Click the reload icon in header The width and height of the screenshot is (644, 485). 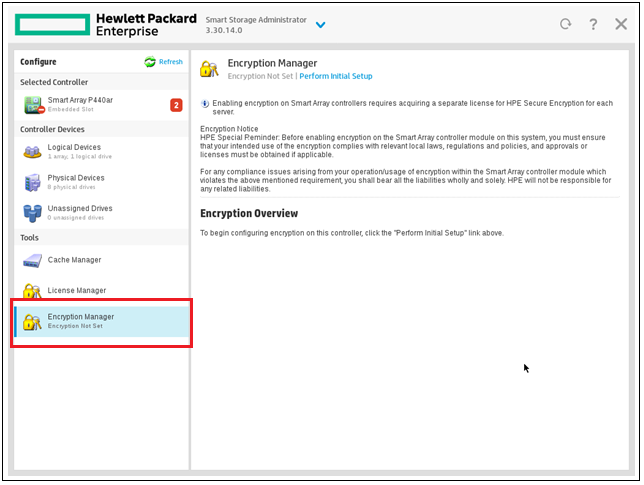pos(566,24)
